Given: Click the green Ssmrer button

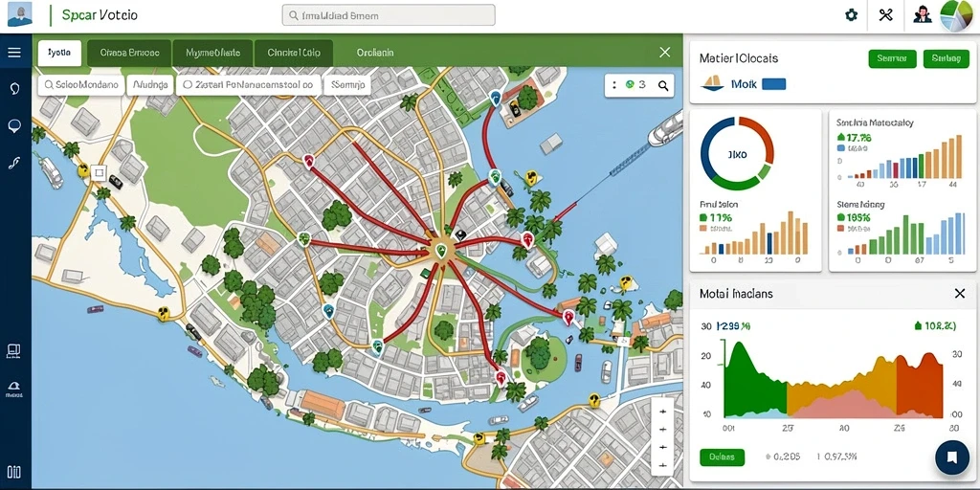Looking at the screenshot, I should tap(892, 58).
